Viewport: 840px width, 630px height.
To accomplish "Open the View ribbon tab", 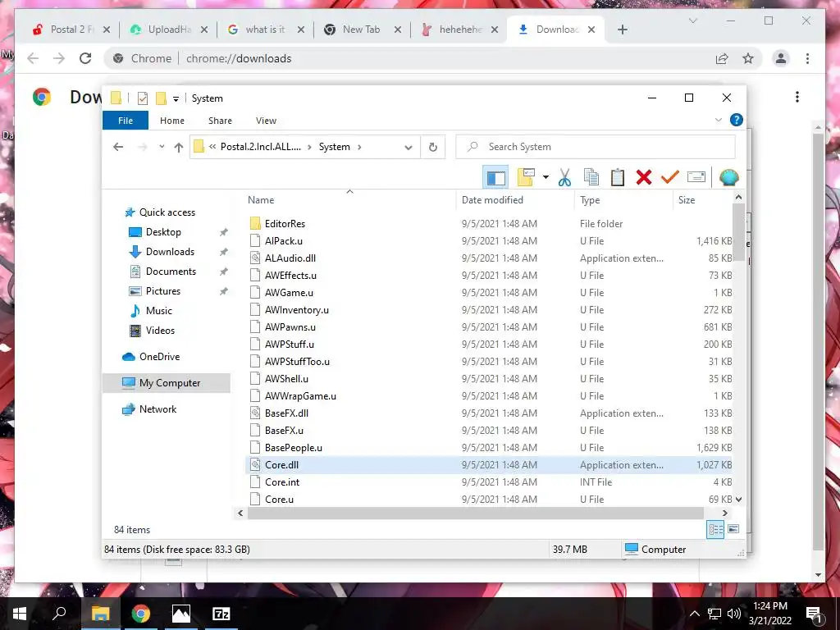I will tap(266, 121).
